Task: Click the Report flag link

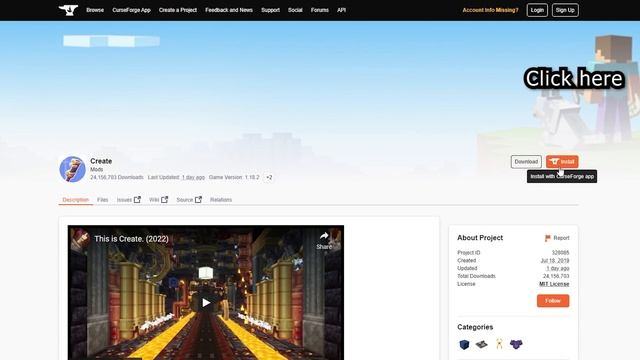Action: pyautogui.click(x=557, y=238)
